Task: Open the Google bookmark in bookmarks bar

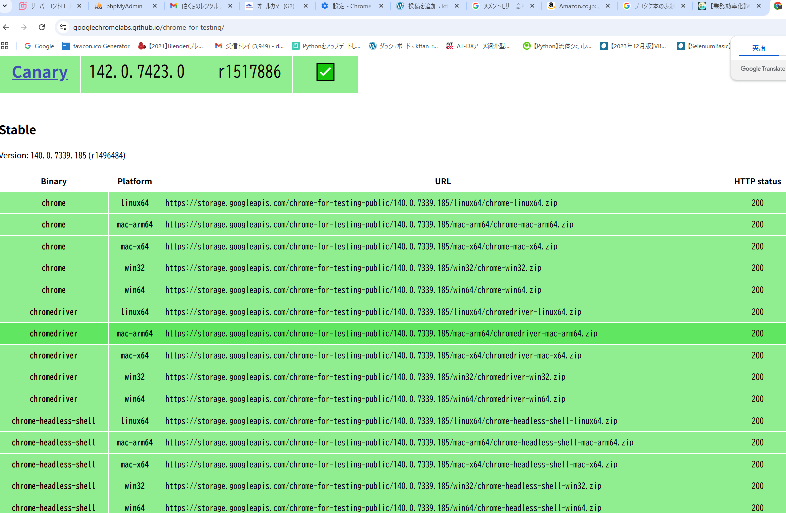Action: pyautogui.click(x=38, y=45)
